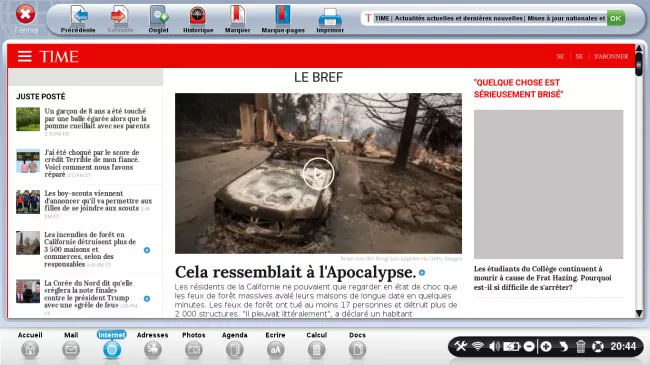
Task: Click the blue video icon beside the California fires story
Action: click(147, 250)
